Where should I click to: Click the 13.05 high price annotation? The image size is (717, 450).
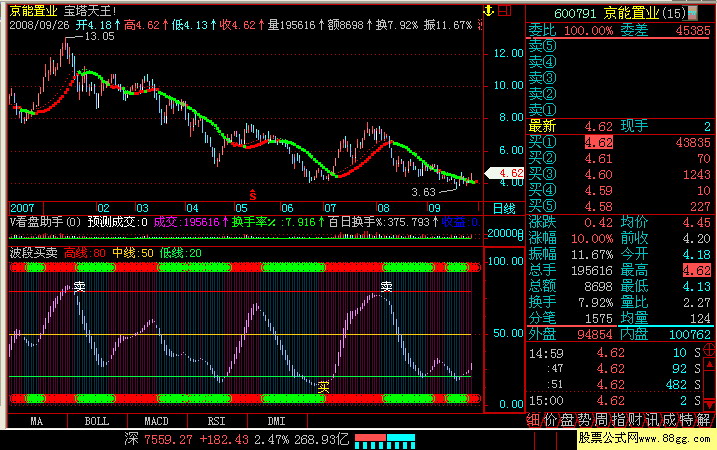99,36
